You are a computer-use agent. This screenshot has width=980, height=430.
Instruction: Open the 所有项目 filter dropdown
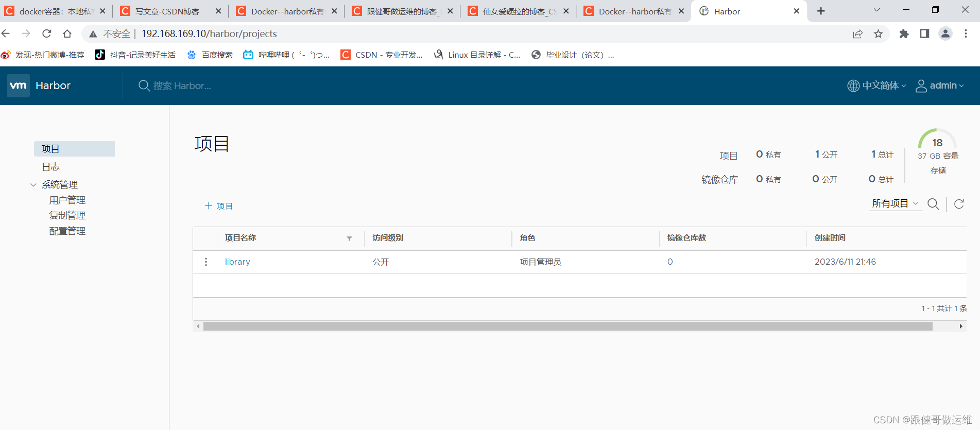pyautogui.click(x=895, y=203)
